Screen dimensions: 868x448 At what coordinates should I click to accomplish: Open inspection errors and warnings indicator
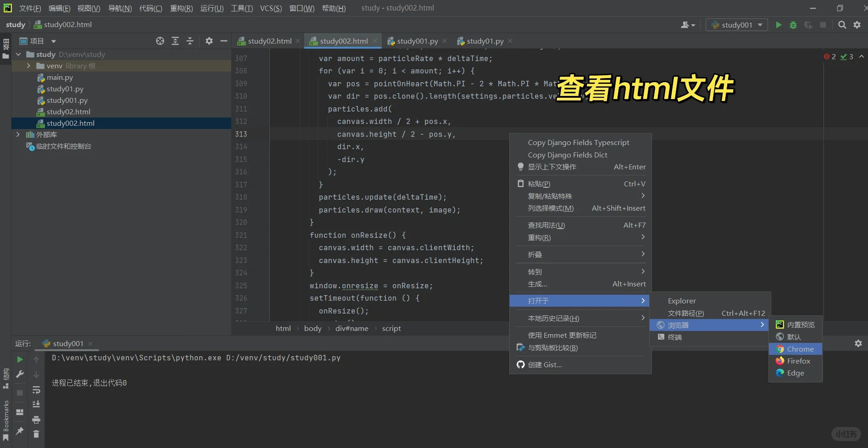tap(839, 57)
